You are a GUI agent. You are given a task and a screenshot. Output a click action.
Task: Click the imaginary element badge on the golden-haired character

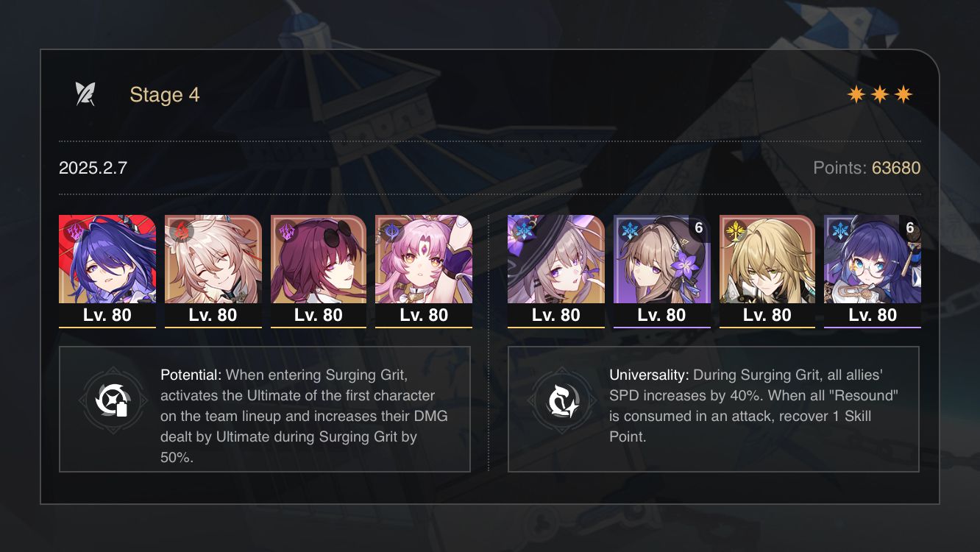[734, 230]
